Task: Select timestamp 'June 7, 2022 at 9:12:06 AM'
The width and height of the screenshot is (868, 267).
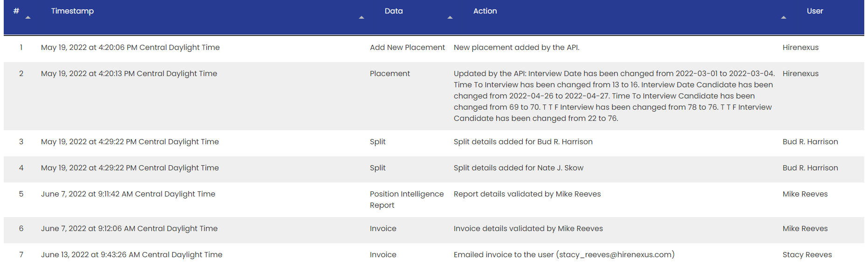Action: click(130, 228)
